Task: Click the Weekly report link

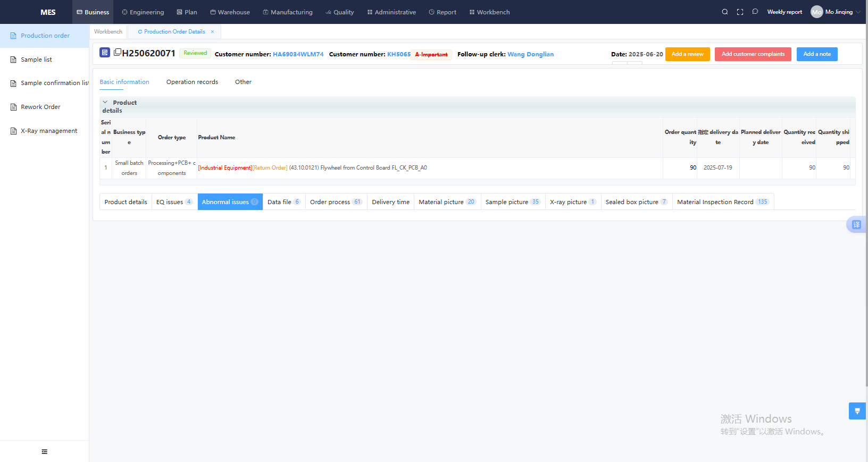Action: (x=784, y=12)
